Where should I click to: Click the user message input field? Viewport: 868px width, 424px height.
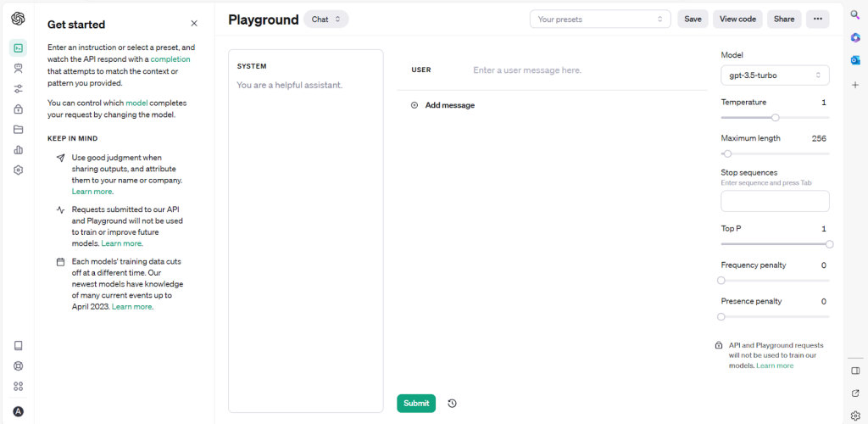click(588, 71)
